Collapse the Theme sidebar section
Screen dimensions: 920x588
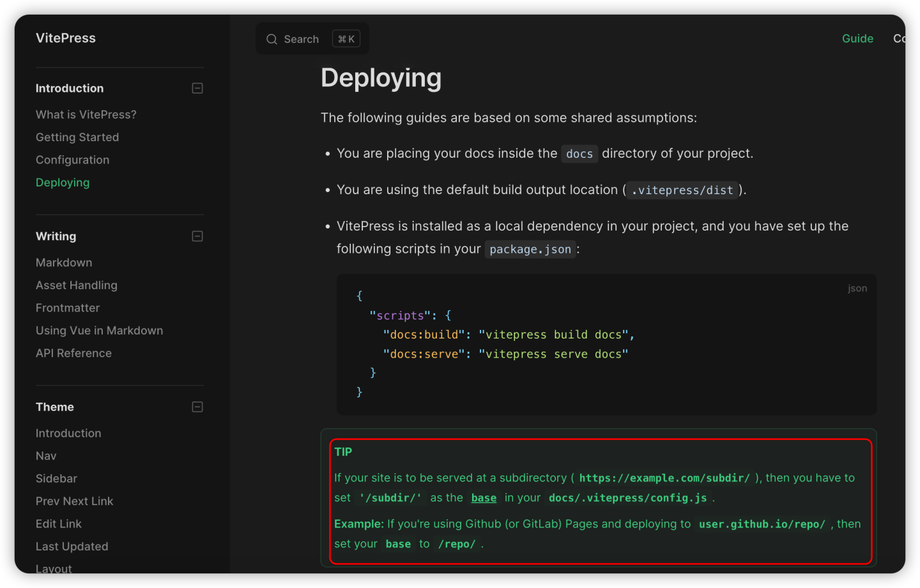pos(197,407)
